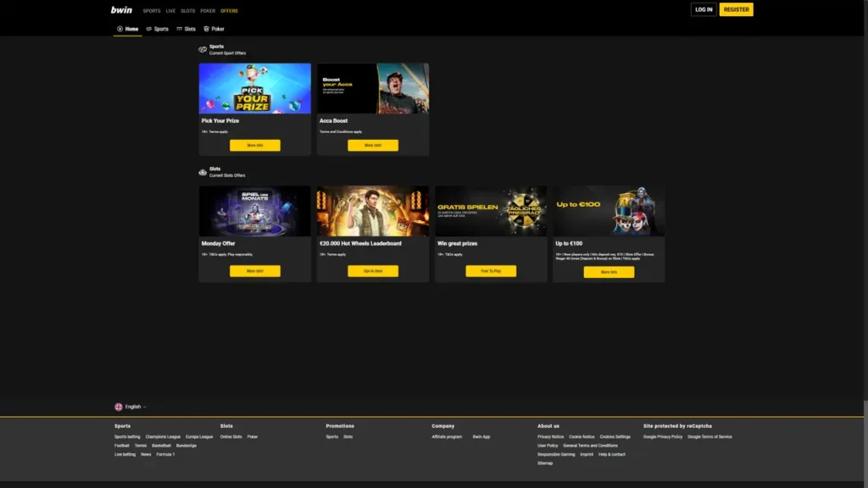Open the Monday Offer banner image
The width and height of the screenshot is (868, 488).
point(255,211)
